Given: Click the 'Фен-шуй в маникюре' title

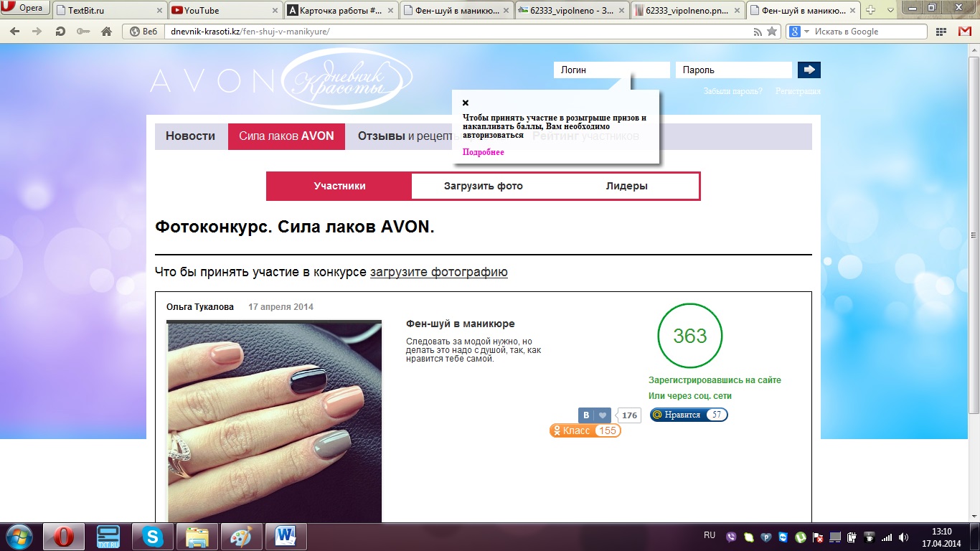Looking at the screenshot, I should click(461, 324).
